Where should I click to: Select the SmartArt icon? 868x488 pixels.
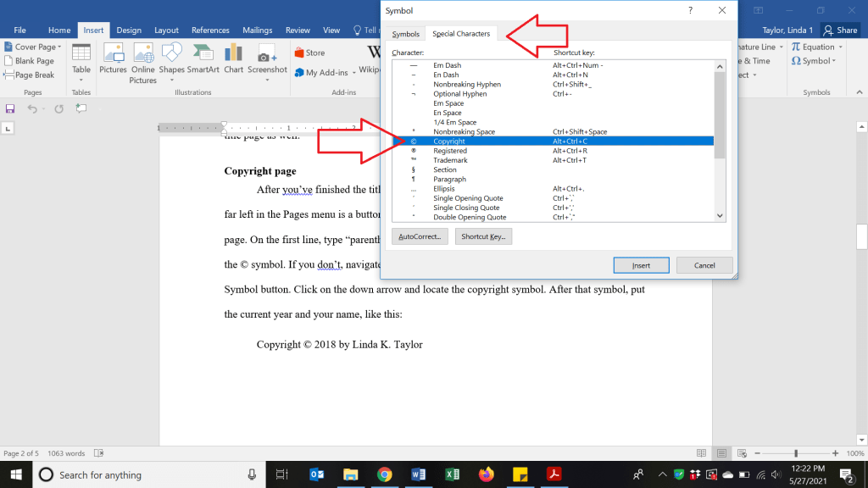(x=203, y=58)
